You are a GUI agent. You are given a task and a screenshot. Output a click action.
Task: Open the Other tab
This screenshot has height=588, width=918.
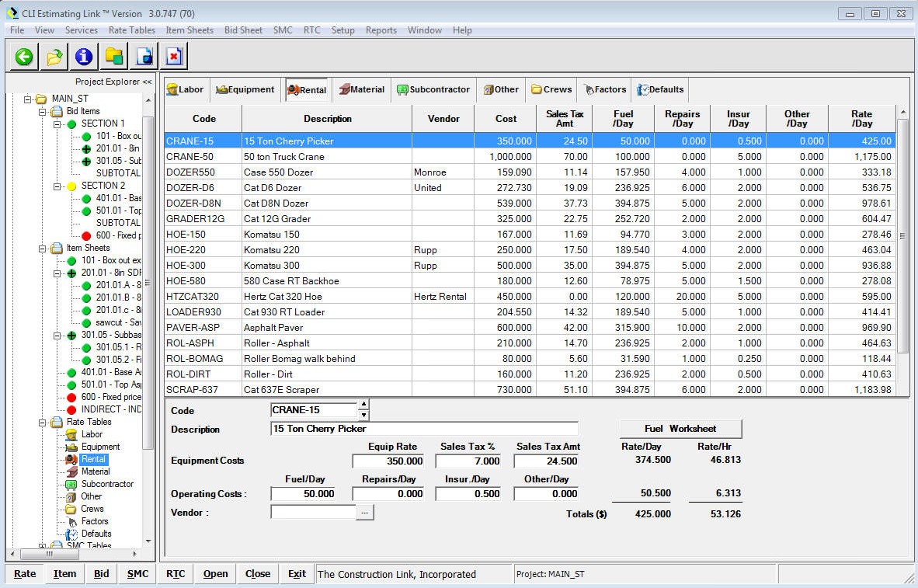point(501,89)
